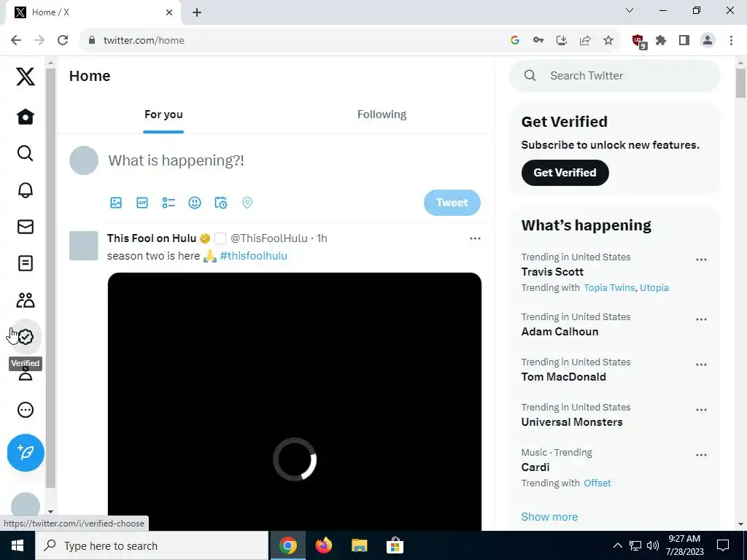Add a poll to the tweet
The width and height of the screenshot is (747, 560).
pyautogui.click(x=169, y=203)
